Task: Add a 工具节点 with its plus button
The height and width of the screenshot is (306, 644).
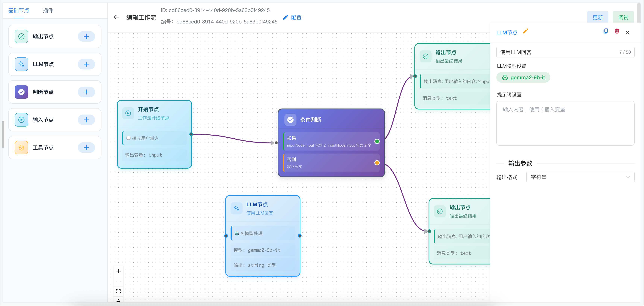Action: pyautogui.click(x=86, y=148)
